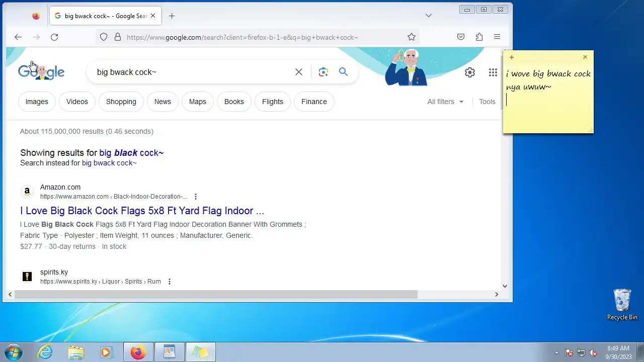Click the spirits.ky favicon icon
Screen dimensions: 644x362
27,277
